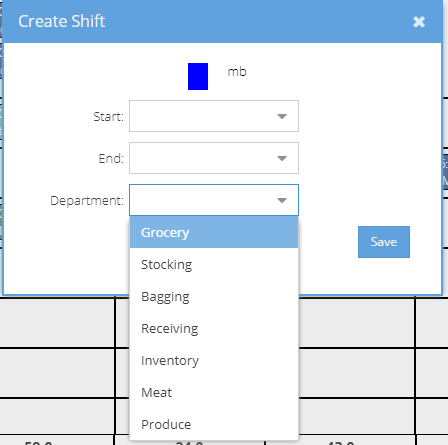Click inside the Department combo box field
The width and height of the screenshot is (448, 445).
tap(214, 200)
